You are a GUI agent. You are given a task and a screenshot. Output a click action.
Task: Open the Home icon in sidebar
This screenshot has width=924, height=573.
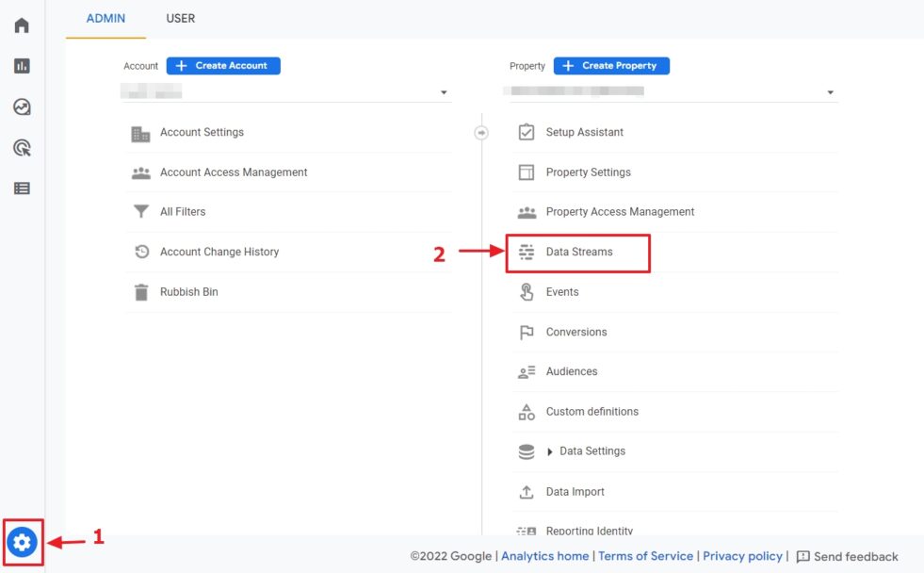tap(22, 25)
